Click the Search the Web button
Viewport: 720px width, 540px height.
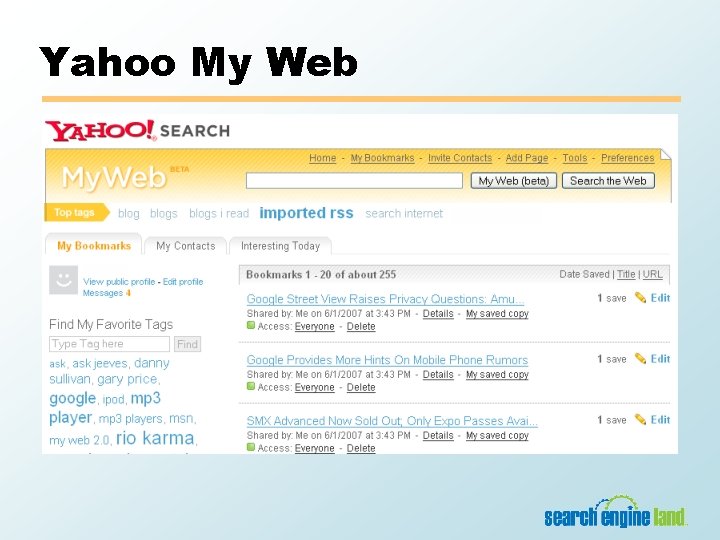pyautogui.click(x=608, y=181)
